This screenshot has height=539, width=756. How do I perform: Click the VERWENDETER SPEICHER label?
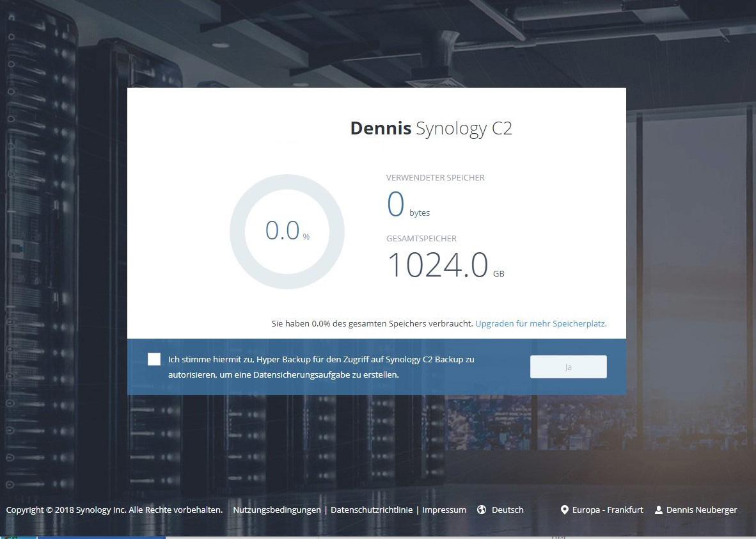click(x=436, y=177)
